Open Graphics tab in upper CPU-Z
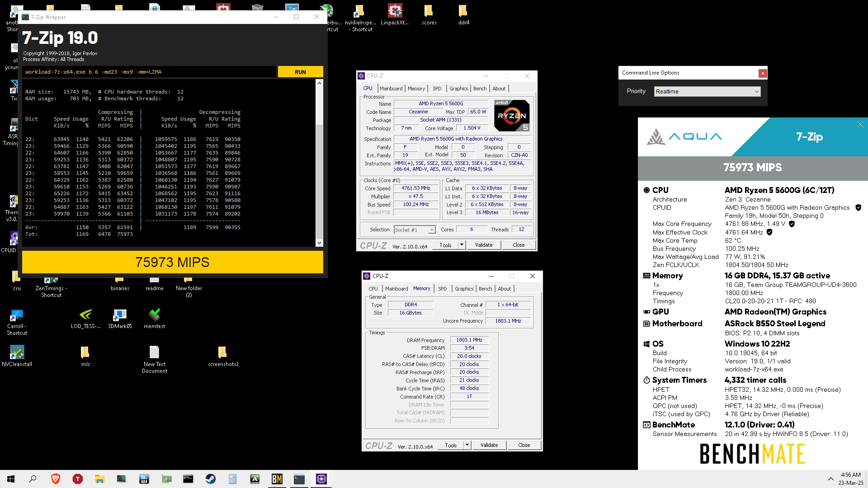 tap(459, 89)
